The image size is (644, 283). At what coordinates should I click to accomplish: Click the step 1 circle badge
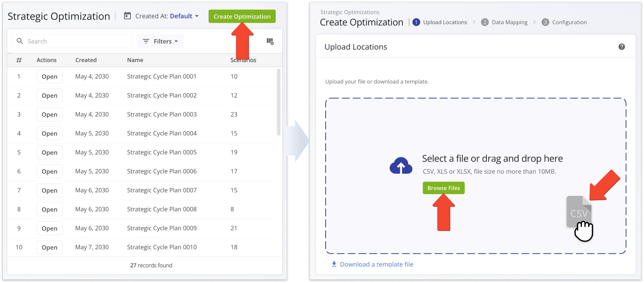416,22
